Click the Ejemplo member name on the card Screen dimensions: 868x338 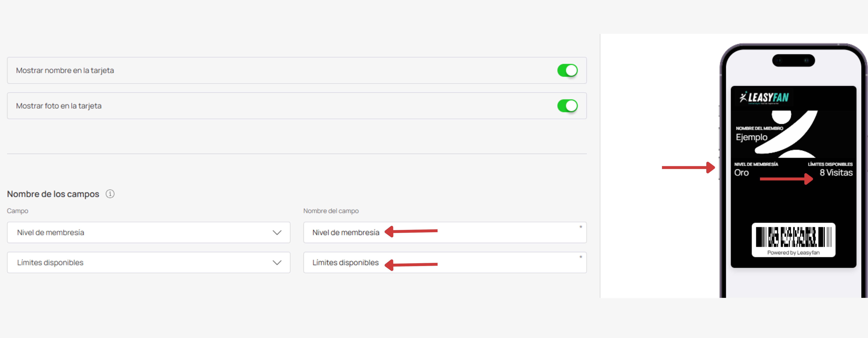coord(751,137)
